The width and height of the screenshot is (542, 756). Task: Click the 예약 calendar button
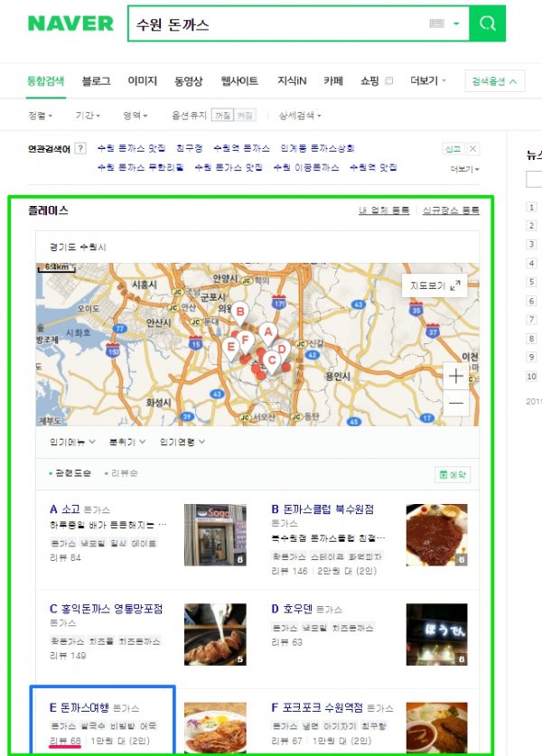click(x=453, y=474)
